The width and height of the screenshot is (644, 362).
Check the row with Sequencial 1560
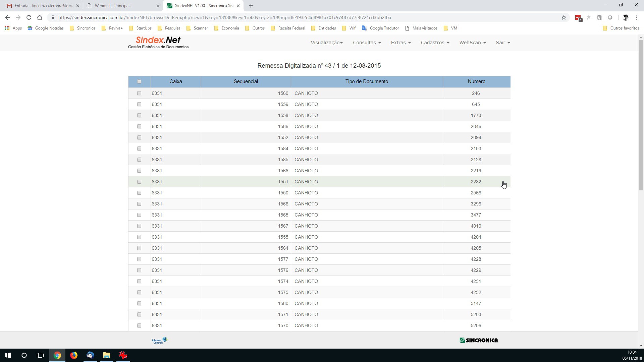[x=139, y=93]
